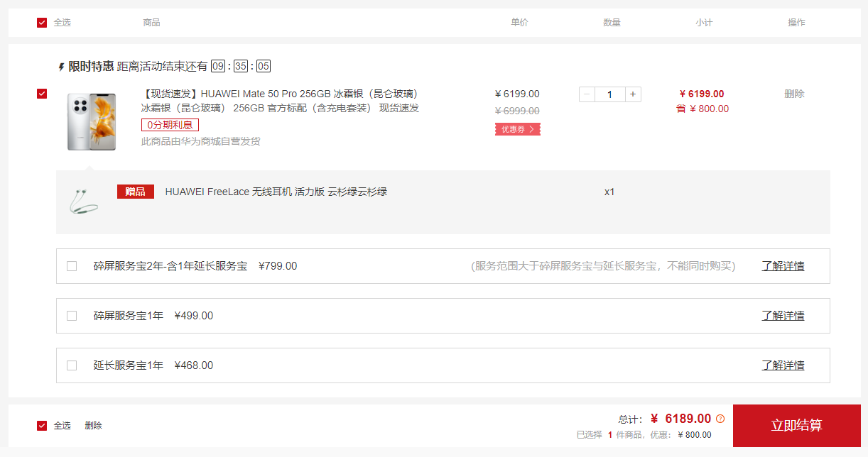Click the red subtotal ¥6199.00

coord(702,94)
